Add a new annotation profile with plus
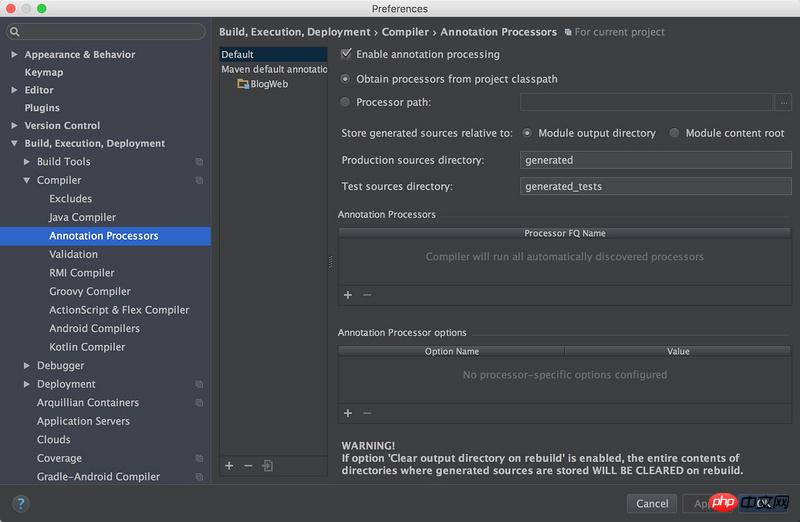This screenshot has height=522, width=800. [x=229, y=465]
